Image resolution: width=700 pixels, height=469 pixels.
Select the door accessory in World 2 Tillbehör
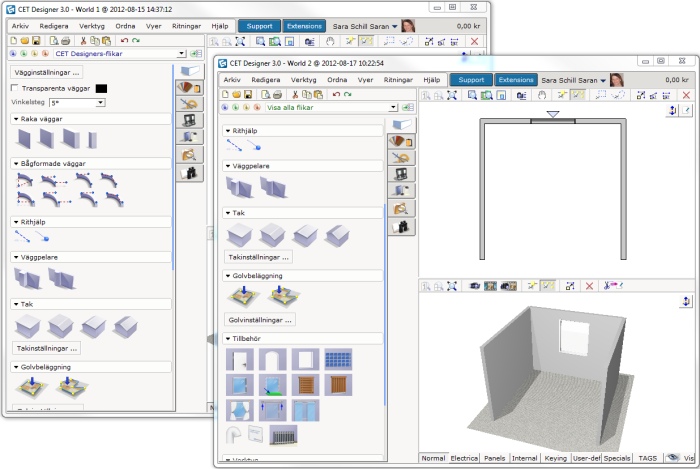point(240,360)
